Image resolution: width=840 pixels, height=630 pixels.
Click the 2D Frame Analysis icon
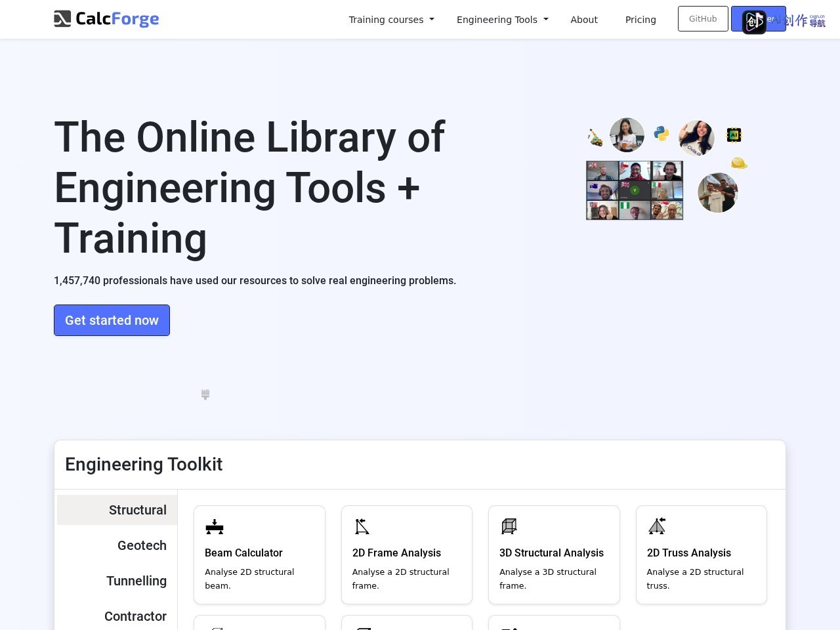362,526
